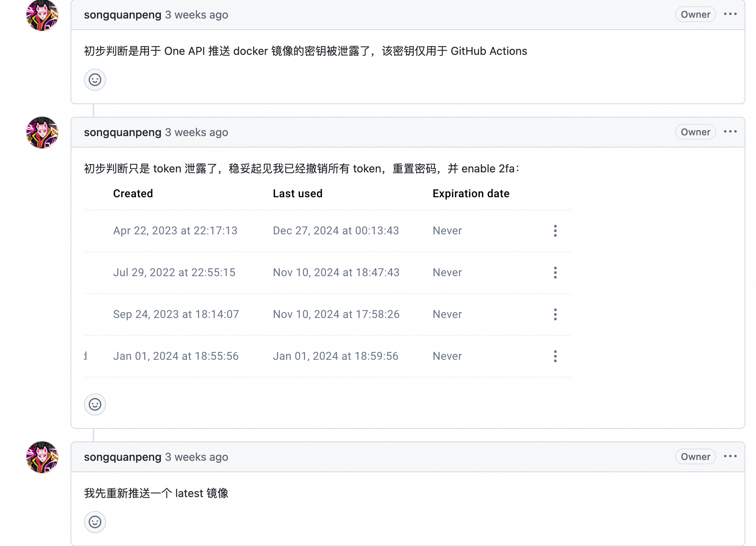Screen dimensions: 756x546
Task: Click "3 weeks ago" timestamp on first comment
Action: pyautogui.click(x=196, y=15)
